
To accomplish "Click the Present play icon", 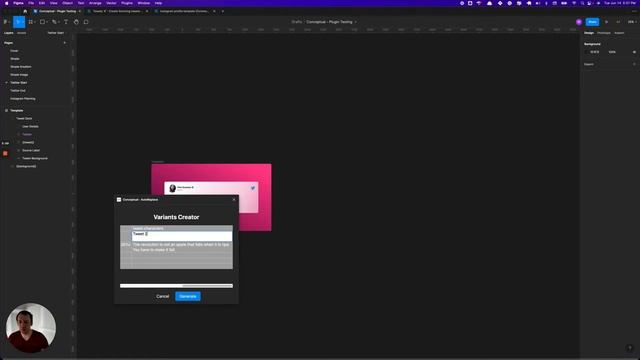I will coord(607,22).
